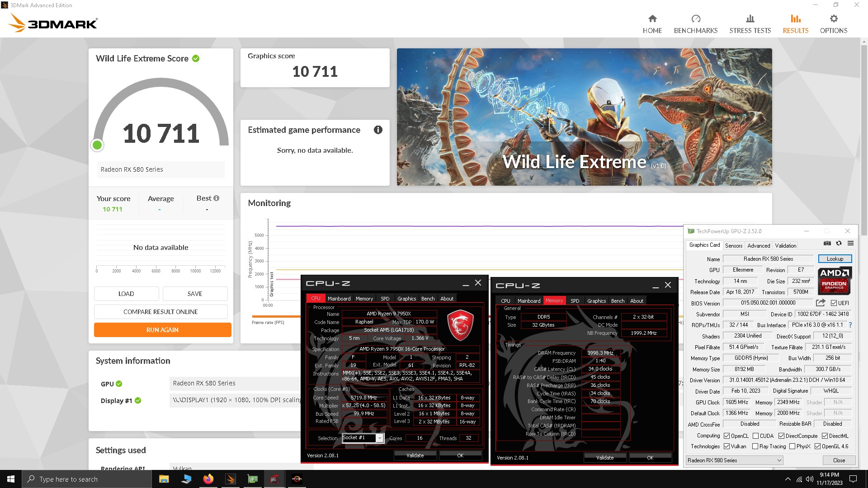Open the Home icon in 3DMark

(x=652, y=19)
